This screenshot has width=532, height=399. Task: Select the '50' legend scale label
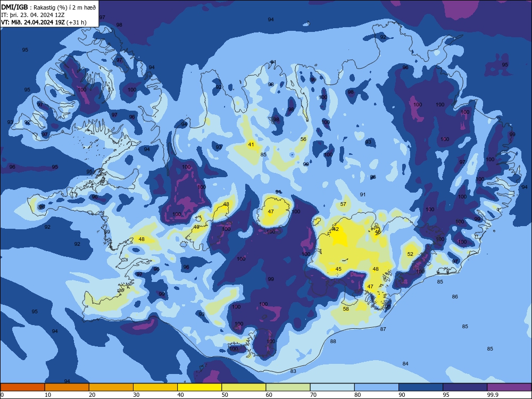point(225,395)
